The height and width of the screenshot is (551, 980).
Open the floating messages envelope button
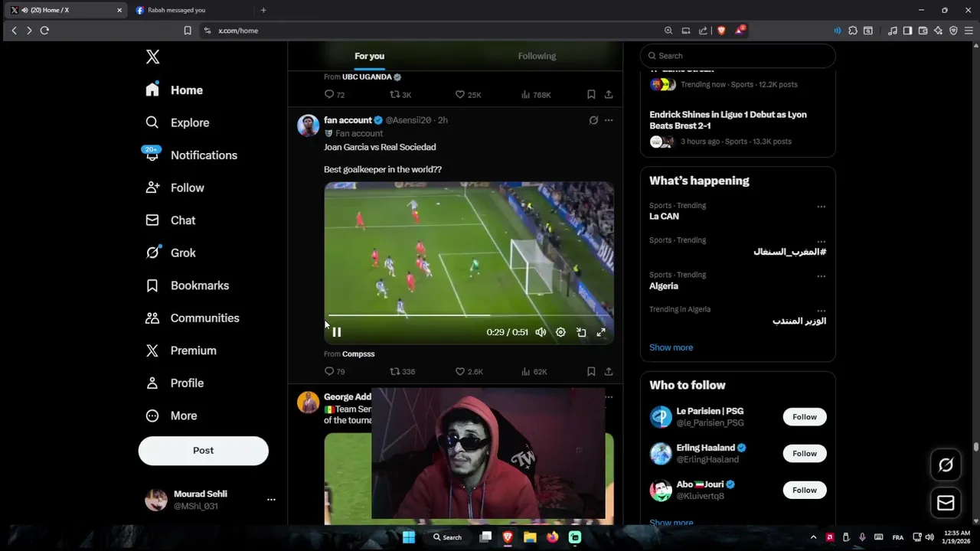pos(946,503)
